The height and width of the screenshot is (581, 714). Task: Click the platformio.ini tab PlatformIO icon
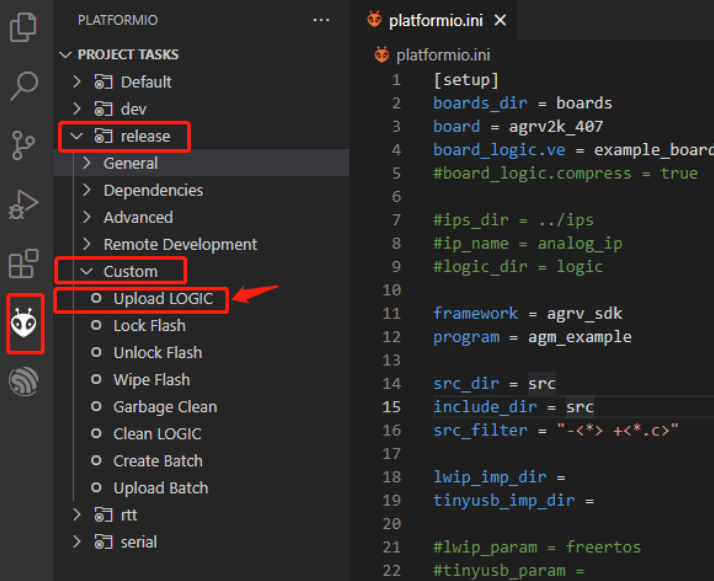point(374,20)
